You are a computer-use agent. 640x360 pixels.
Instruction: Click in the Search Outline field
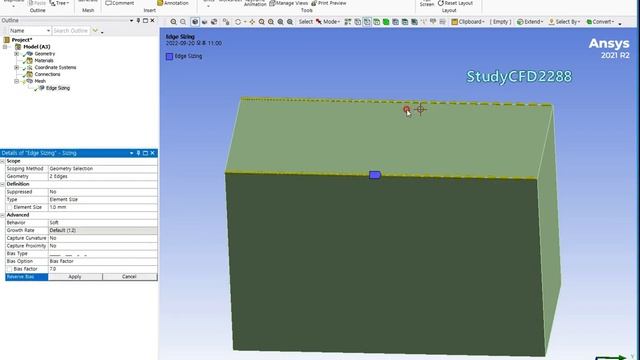pyautogui.click(x=71, y=31)
